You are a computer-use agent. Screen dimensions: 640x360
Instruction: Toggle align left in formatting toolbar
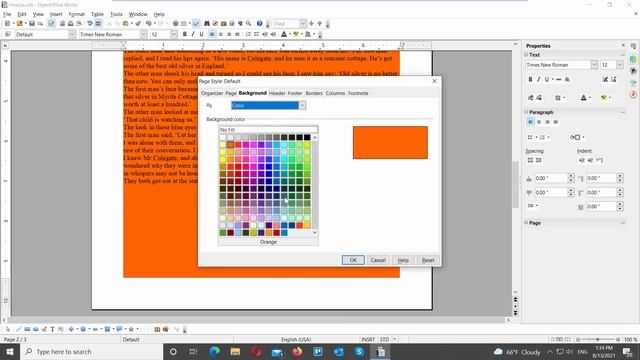tap(212, 34)
